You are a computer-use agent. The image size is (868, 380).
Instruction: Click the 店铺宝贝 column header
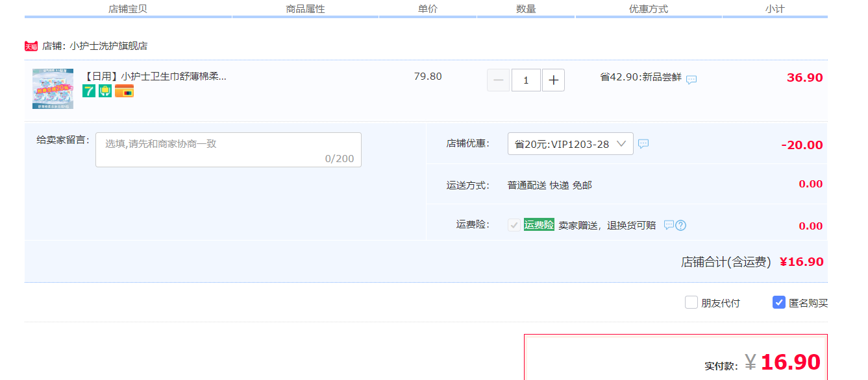128,9
